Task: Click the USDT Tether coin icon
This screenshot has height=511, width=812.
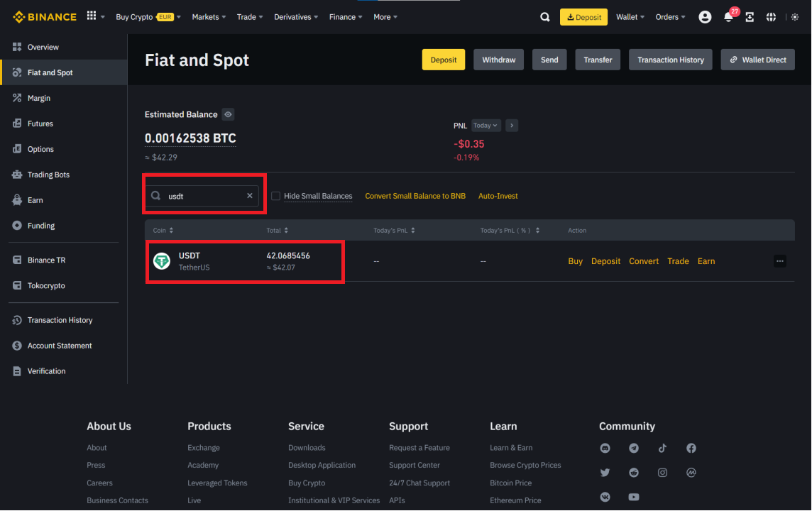Action: [162, 261]
